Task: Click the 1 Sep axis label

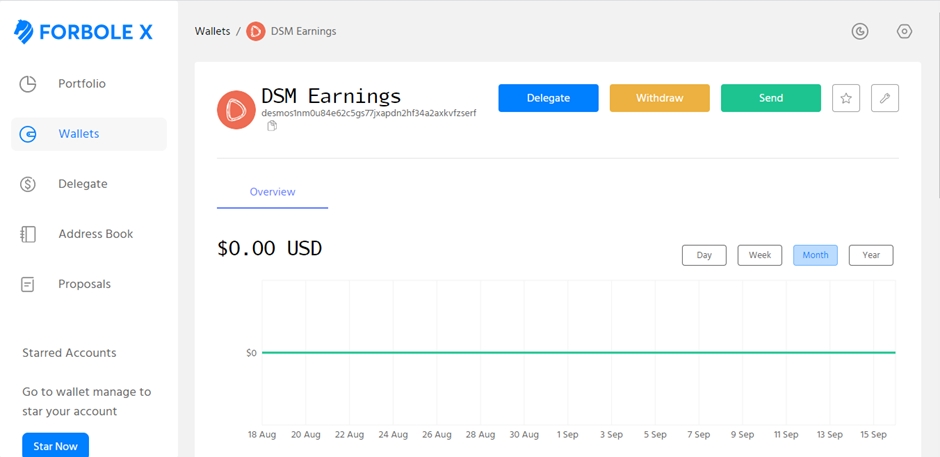Action: point(568,434)
